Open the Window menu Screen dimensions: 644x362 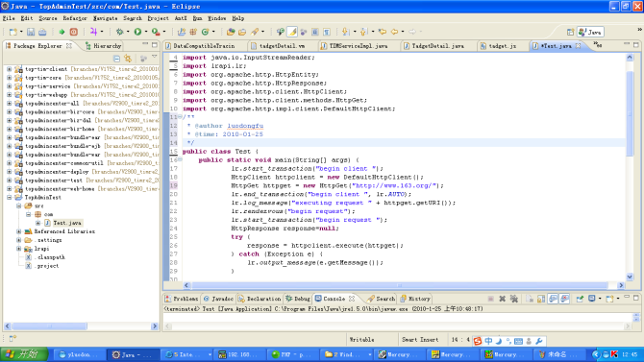coord(216,18)
